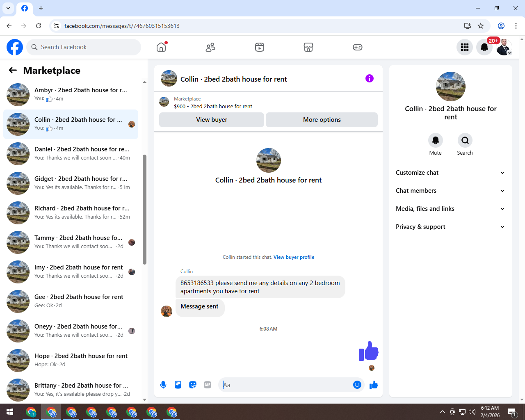Click the Aa message input box
The height and width of the screenshot is (420, 525).
(x=286, y=385)
